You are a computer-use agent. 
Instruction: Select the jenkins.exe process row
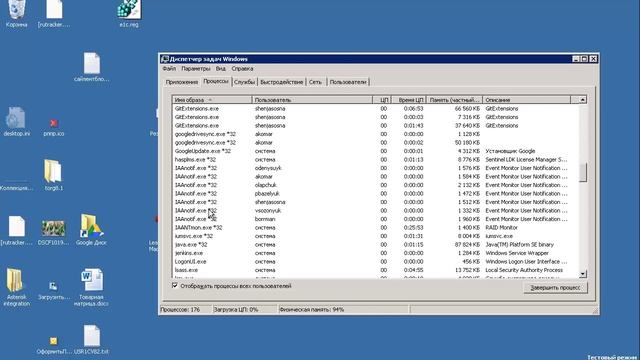point(376,253)
